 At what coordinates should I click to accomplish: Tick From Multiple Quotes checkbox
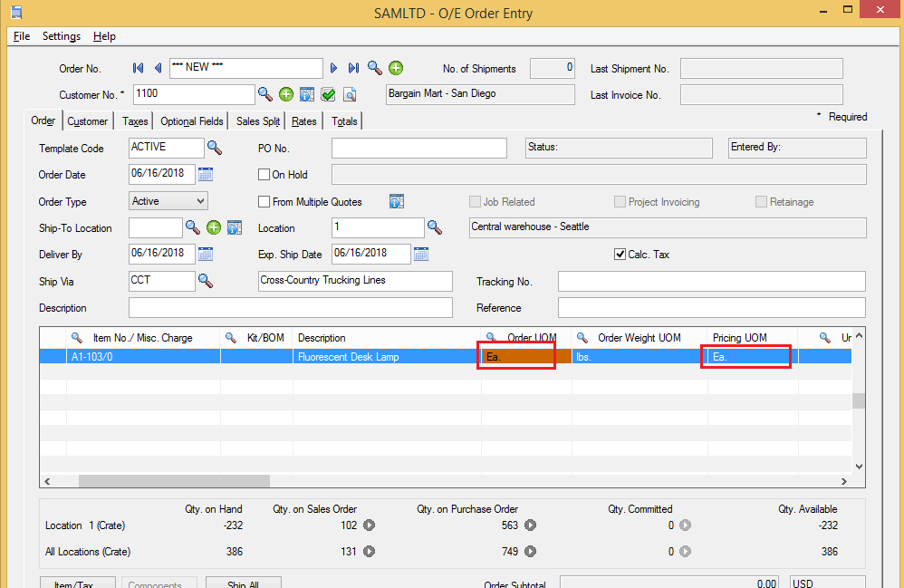tap(264, 201)
